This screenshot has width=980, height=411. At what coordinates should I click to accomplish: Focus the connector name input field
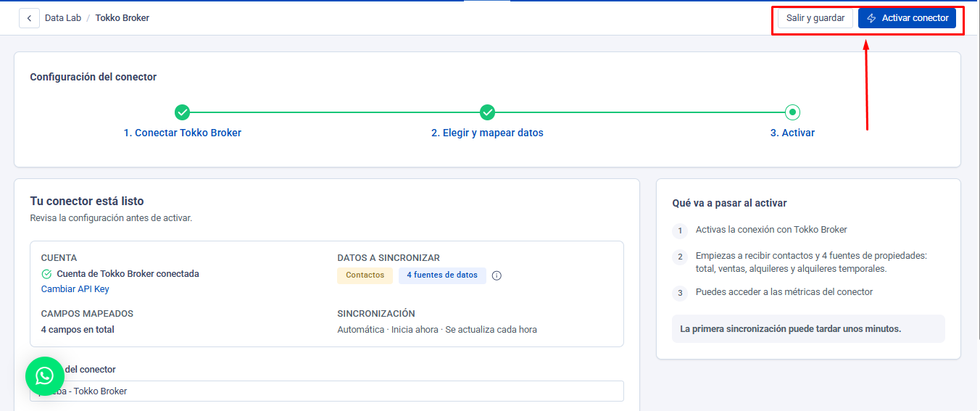(327, 391)
